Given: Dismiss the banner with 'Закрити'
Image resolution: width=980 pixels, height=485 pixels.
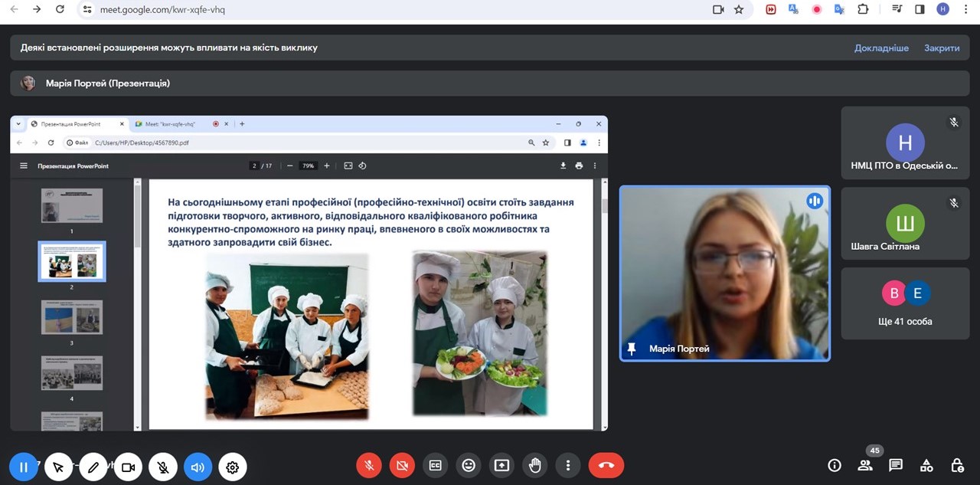Looking at the screenshot, I should click(941, 48).
